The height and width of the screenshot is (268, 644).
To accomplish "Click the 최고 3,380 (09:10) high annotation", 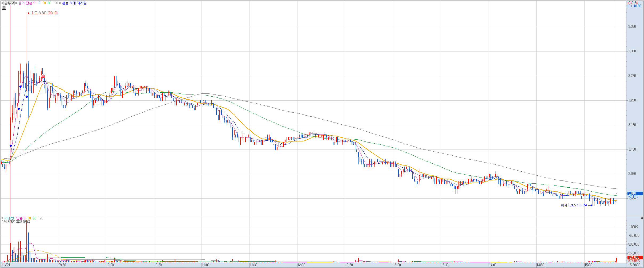I will tap(43, 13).
